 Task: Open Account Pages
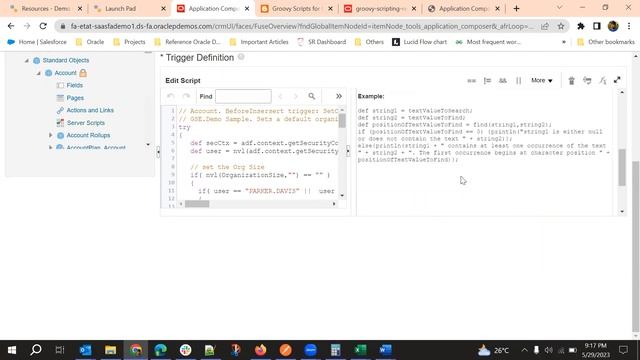[75, 98]
